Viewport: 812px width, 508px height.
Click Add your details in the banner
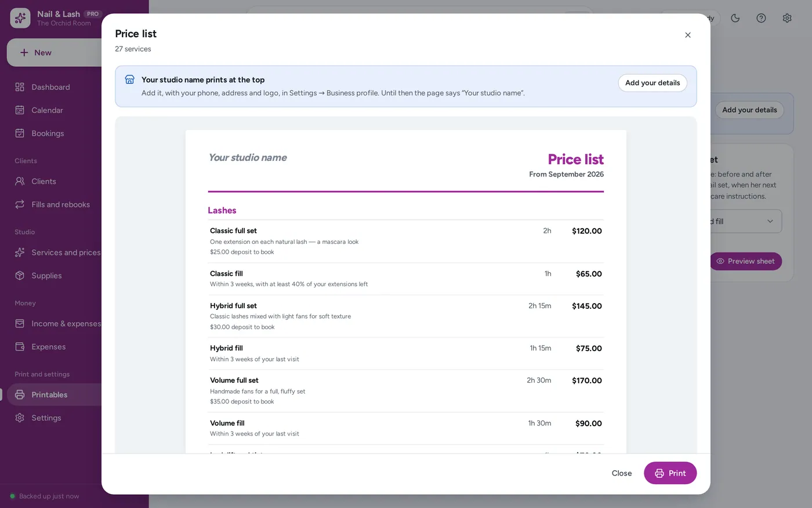pos(652,83)
